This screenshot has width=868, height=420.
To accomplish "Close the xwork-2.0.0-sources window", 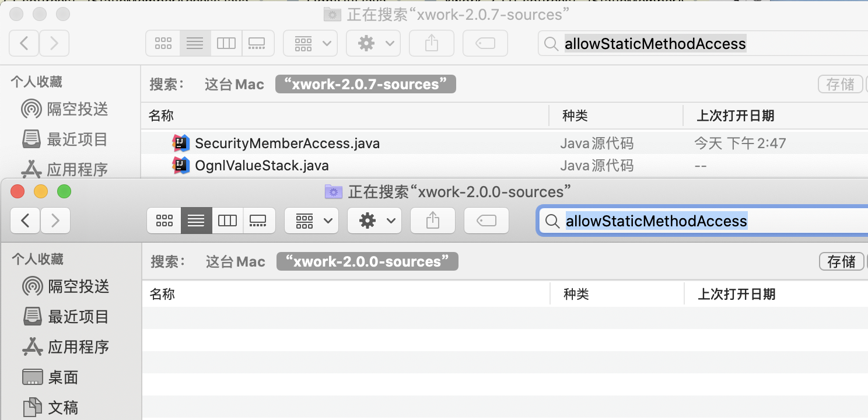I will coord(17,191).
